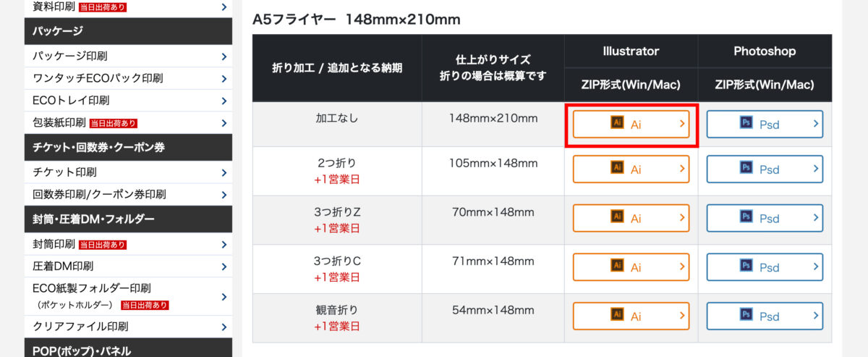Go to the 圧着DM印刷 page
The width and height of the screenshot is (868, 357).
point(128,266)
